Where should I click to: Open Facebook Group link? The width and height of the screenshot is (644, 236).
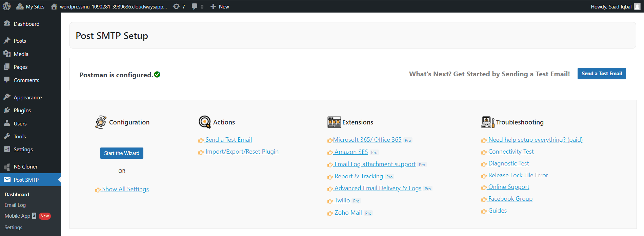510,199
